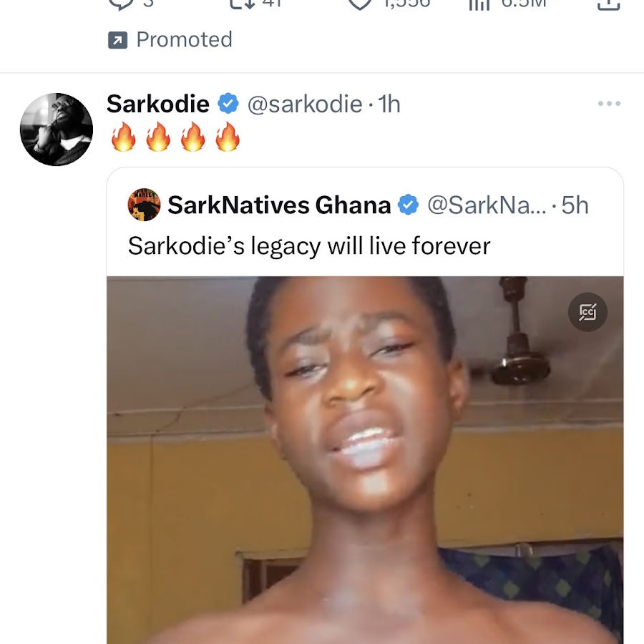Viewport: 644px width, 644px height.
Task: Play the quoted video of the singing boy
Action: coord(365,460)
